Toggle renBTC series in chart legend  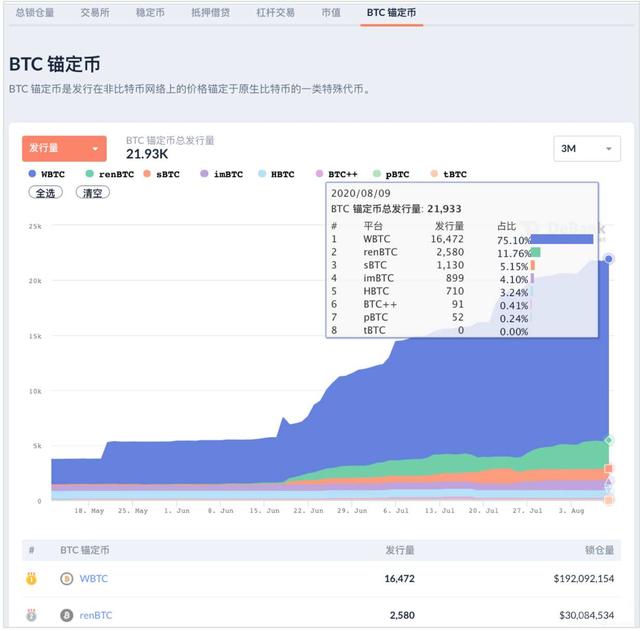(110, 174)
